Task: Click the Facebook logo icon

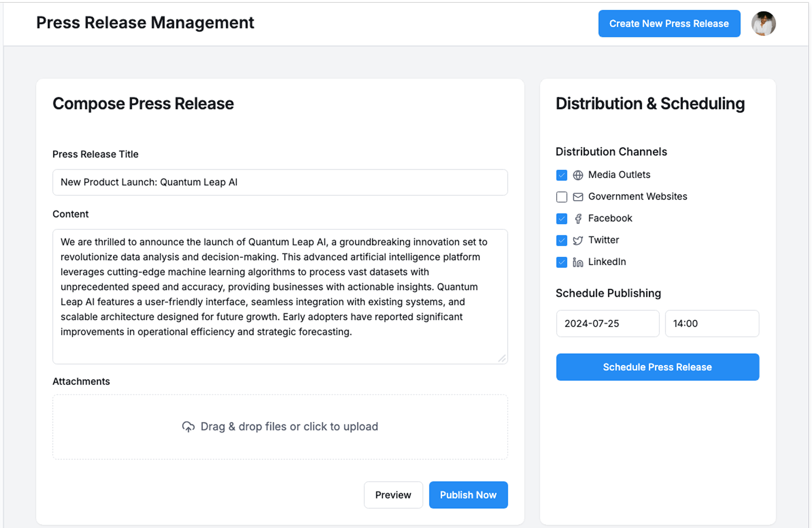Action: coord(578,219)
